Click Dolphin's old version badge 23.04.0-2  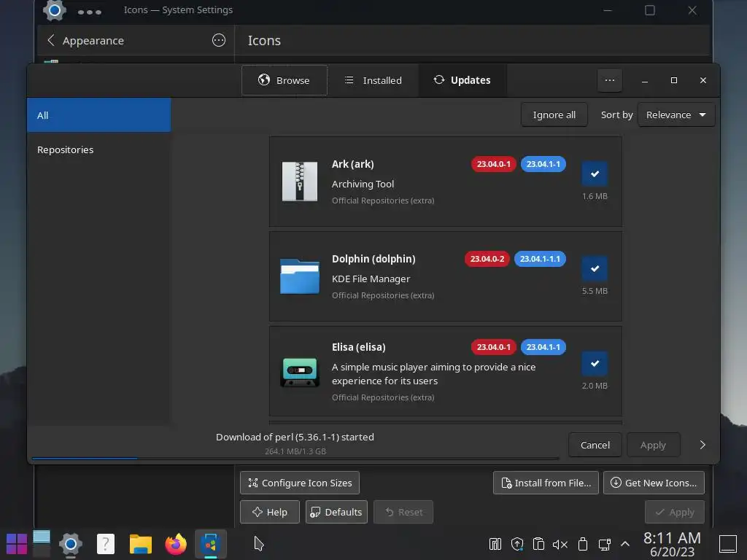point(487,259)
